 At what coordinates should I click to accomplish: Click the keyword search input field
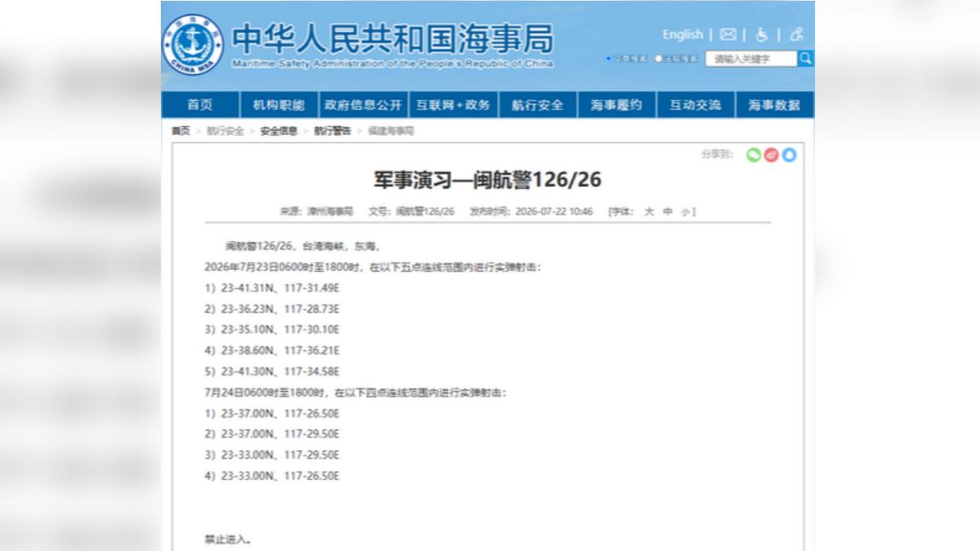751,59
